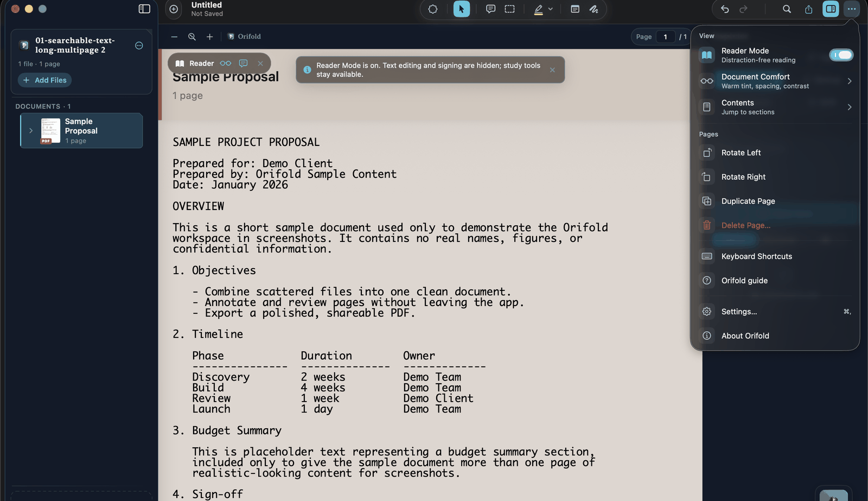Click the Add Files button
The image size is (868, 501).
point(44,80)
